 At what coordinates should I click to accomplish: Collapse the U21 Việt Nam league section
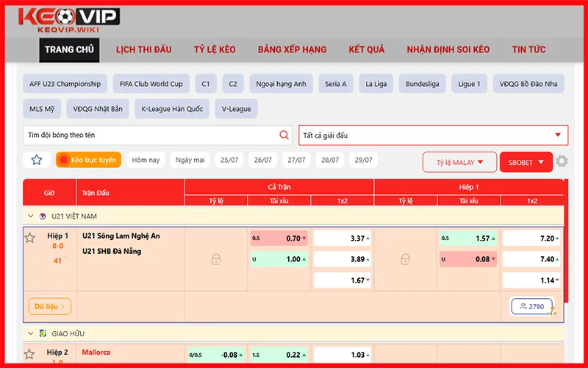(x=30, y=216)
